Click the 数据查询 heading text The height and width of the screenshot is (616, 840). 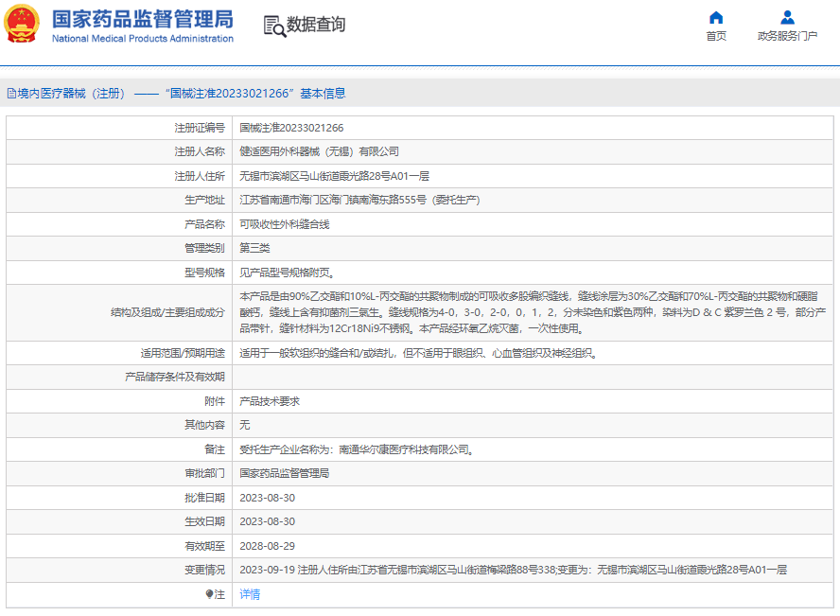pyautogui.click(x=316, y=24)
